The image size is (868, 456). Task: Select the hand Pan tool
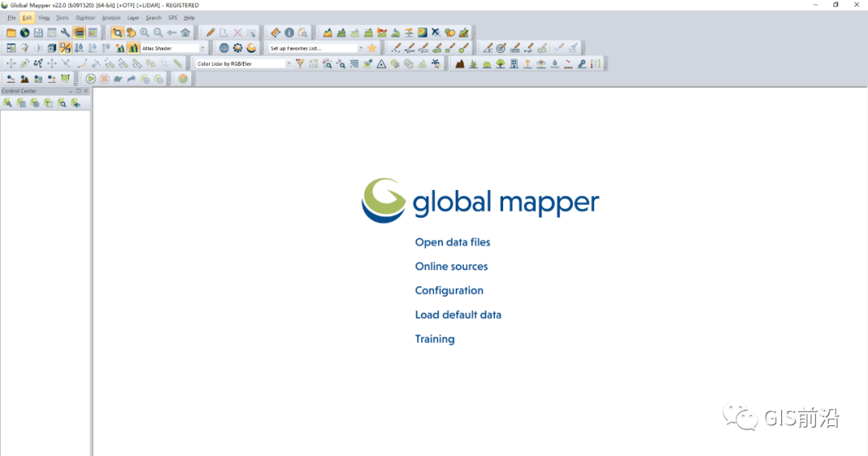(x=131, y=33)
